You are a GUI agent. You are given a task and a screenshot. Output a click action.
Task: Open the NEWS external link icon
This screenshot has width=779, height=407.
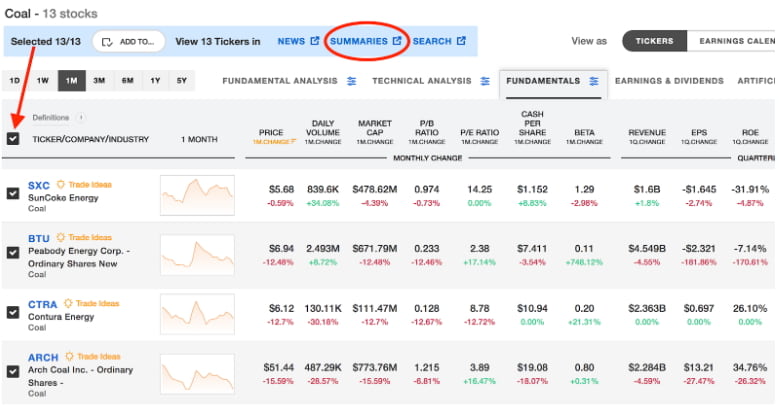[314, 41]
